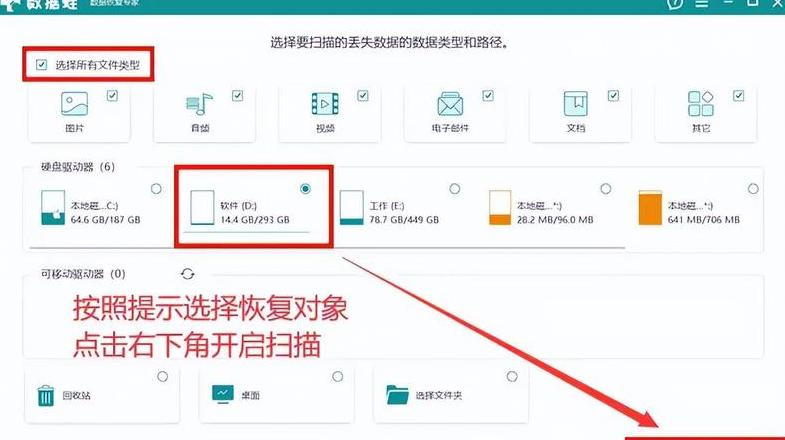Click the Select Folder (选择文件夹) folder icon
This screenshot has width=785, height=440.
397,394
